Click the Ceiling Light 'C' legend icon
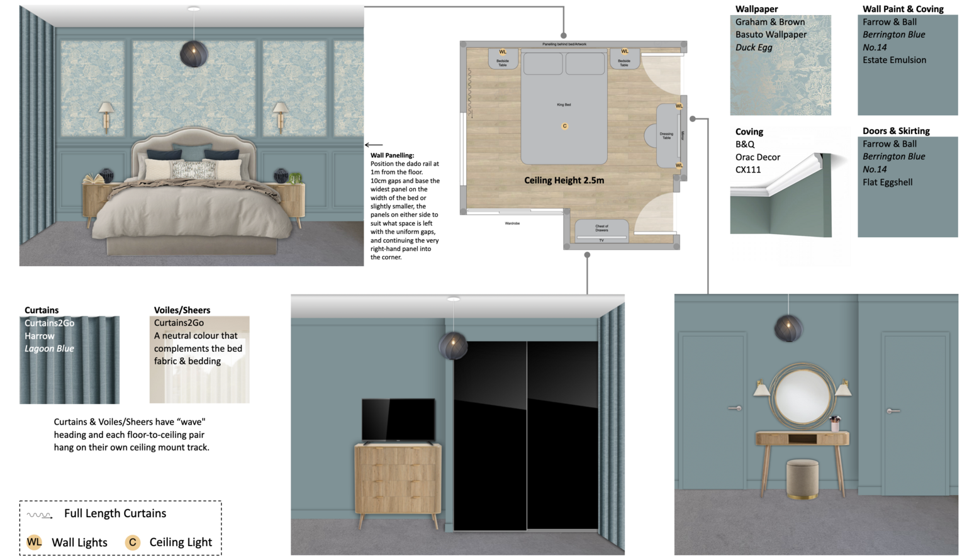 pos(132,542)
